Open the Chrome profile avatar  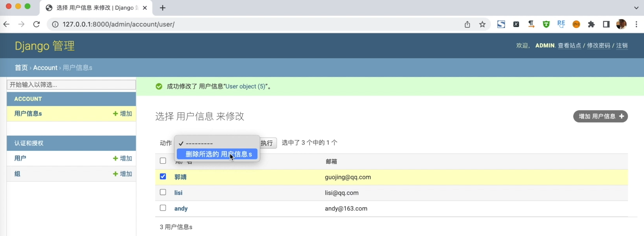pyautogui.click(x=621, y=24)
